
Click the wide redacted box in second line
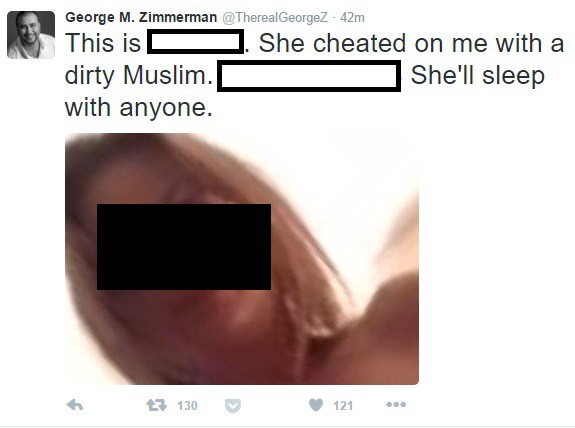(309, 76)
